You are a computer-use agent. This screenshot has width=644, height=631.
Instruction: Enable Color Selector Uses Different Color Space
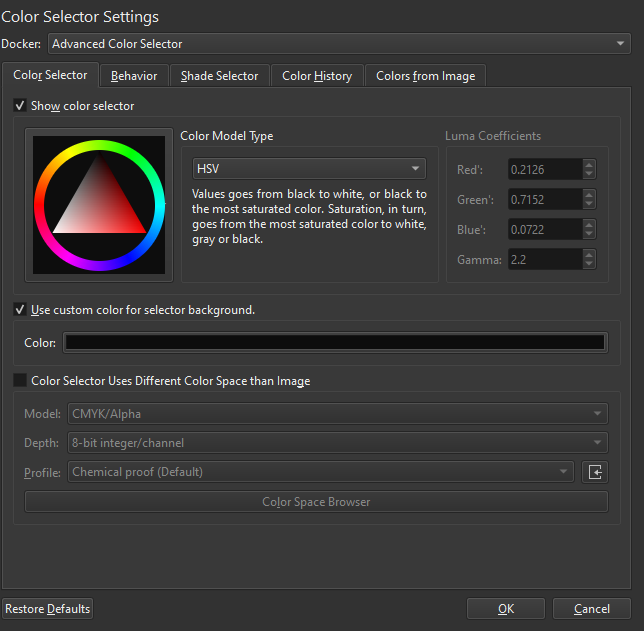point(20,380)
